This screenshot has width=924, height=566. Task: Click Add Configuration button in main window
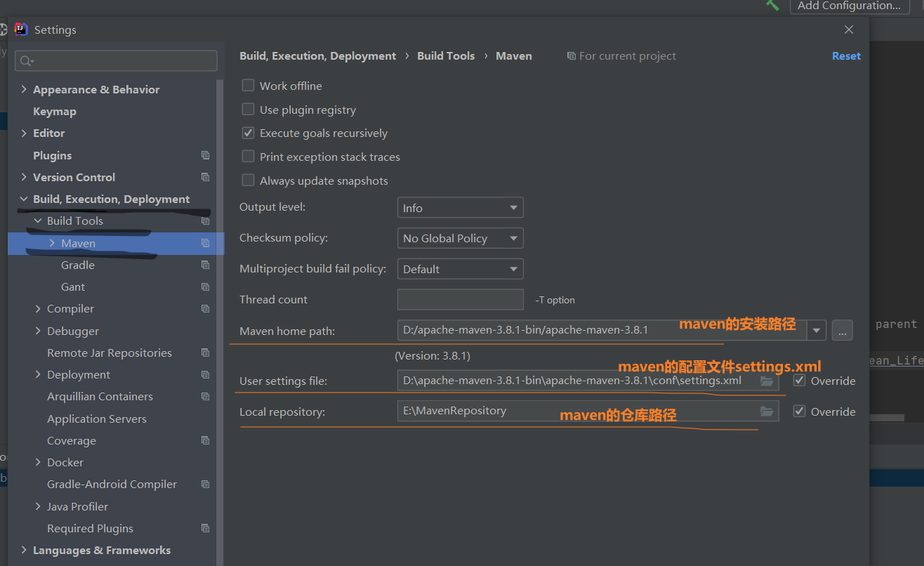point(850,6)
